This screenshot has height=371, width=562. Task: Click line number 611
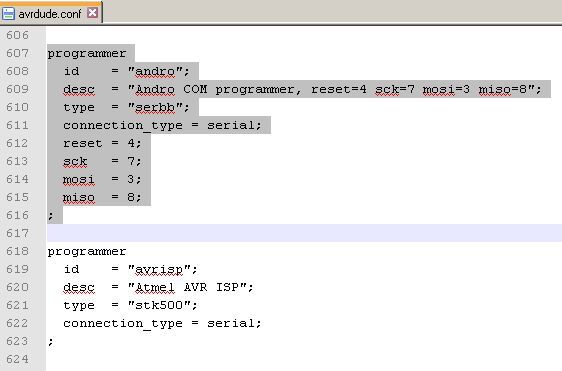pyautogui.click(x=17, y=125)
